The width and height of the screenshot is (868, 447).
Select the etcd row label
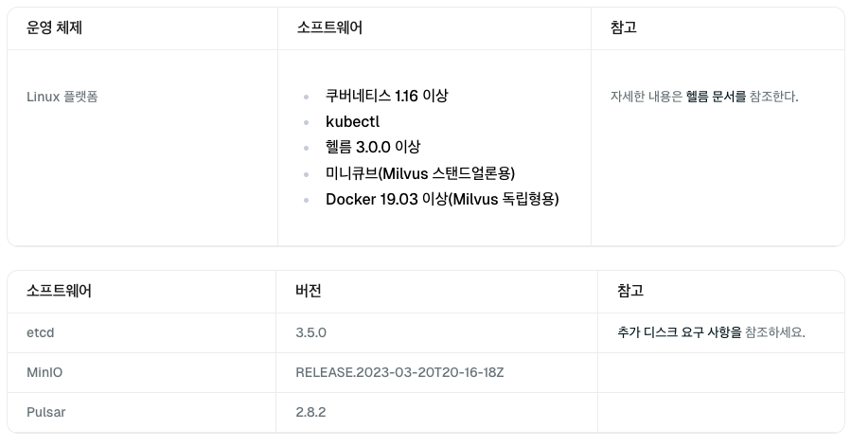tap(41, 332)
